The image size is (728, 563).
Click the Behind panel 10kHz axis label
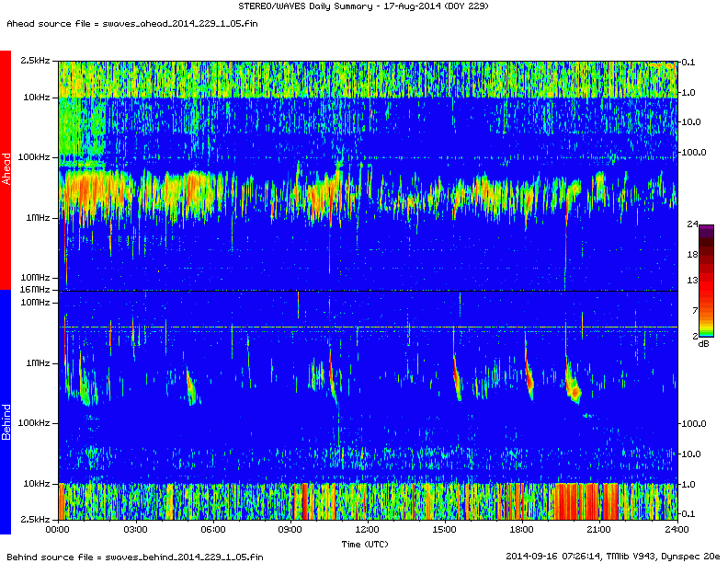tap(37, 484)
